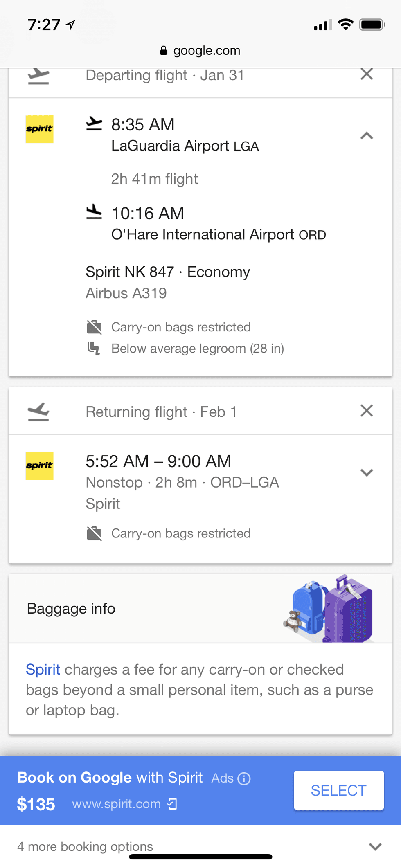
Task: Tap the Departing flight Jan 31 header
Action: click(164, 75)
